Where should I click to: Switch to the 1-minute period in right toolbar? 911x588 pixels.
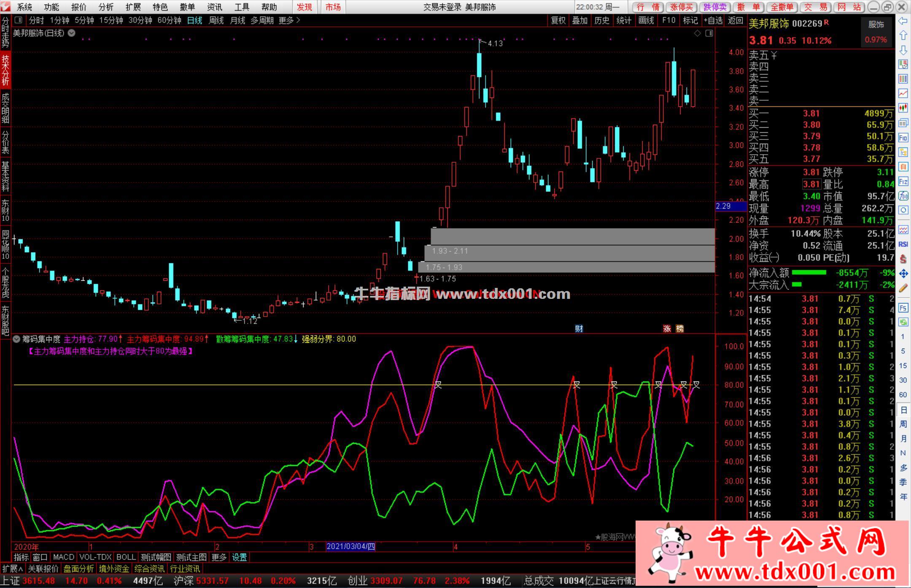903,337
